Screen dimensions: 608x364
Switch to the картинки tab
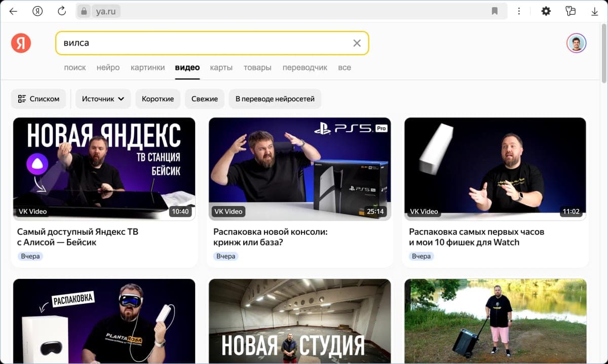pos(147,67)
